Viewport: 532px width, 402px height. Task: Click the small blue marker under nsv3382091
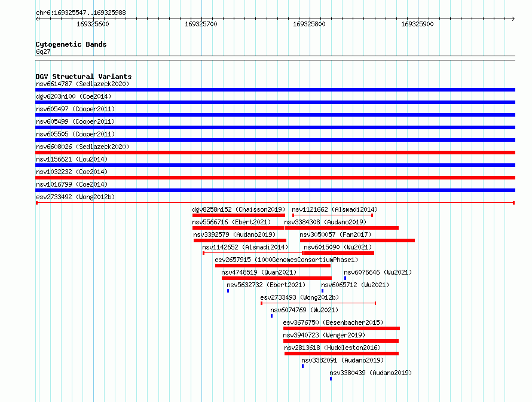click(x=302, y=366)
